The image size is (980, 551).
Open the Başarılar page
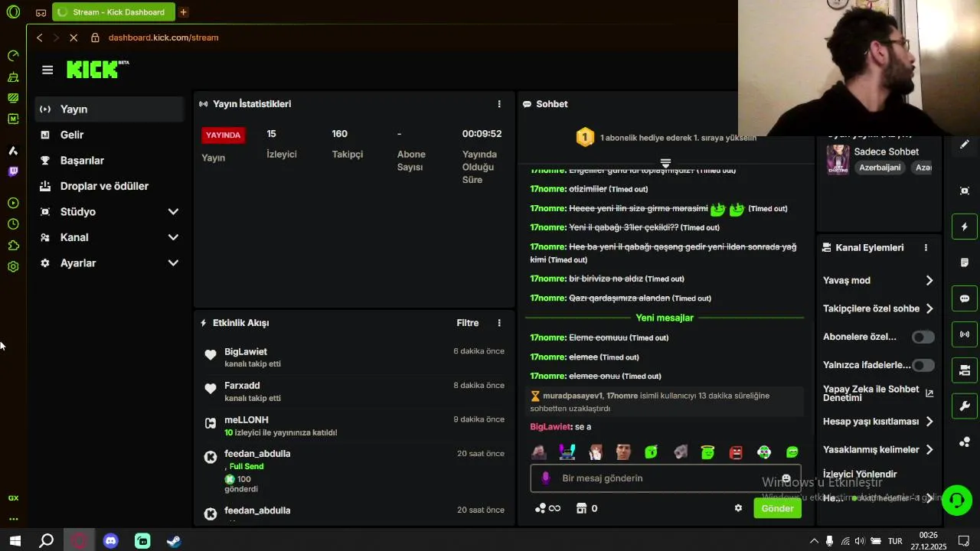(109, 161)
